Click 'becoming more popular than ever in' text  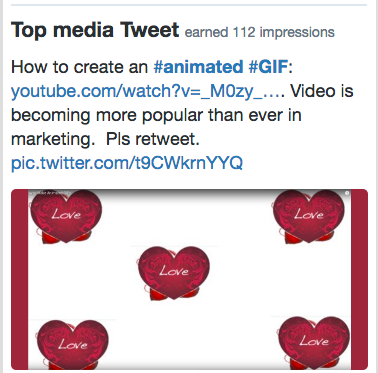point(156,115)
